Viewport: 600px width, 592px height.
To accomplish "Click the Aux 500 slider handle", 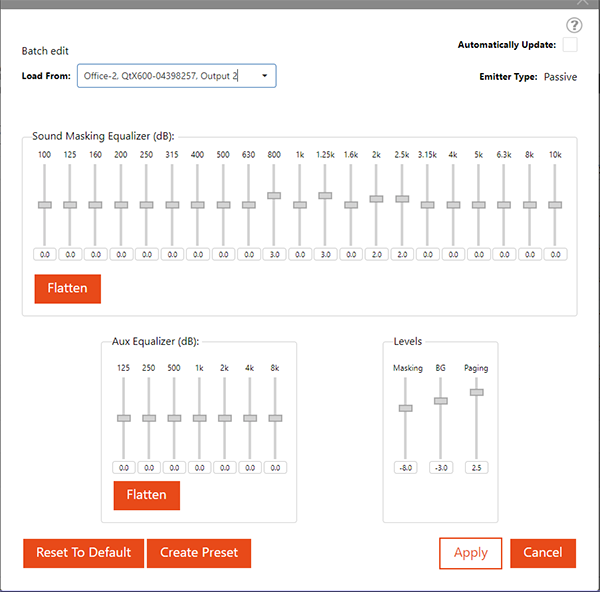I will (174, 418).
